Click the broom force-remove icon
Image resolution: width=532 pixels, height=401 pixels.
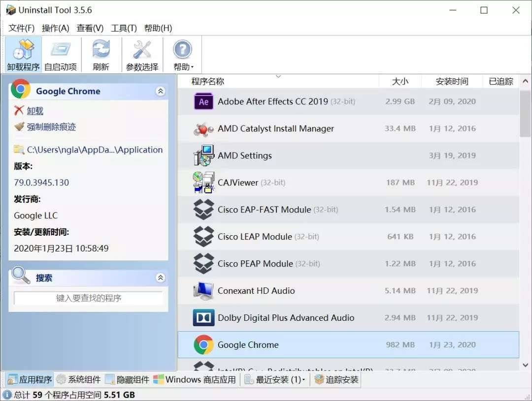click(x=19, y=126)
